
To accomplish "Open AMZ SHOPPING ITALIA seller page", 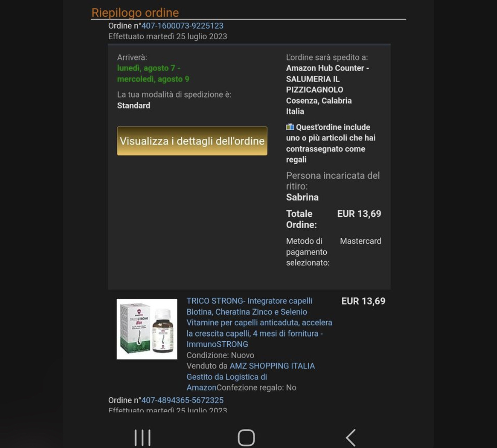I will [x=272, y=366].
